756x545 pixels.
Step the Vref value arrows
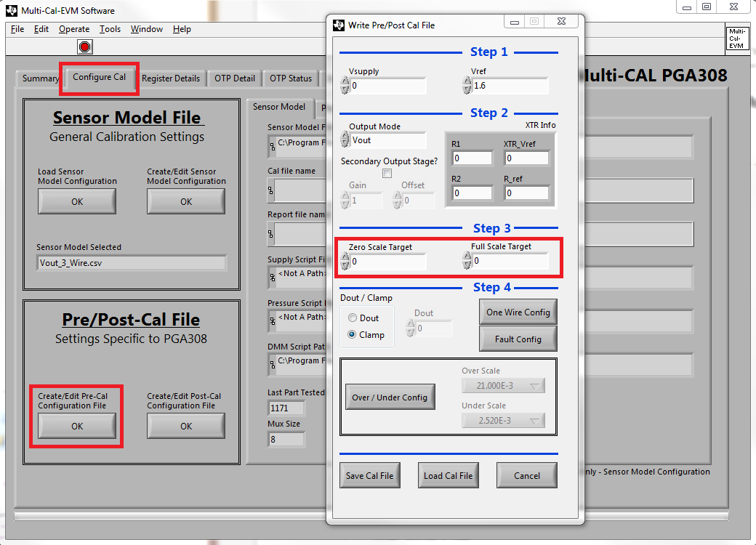467,85
